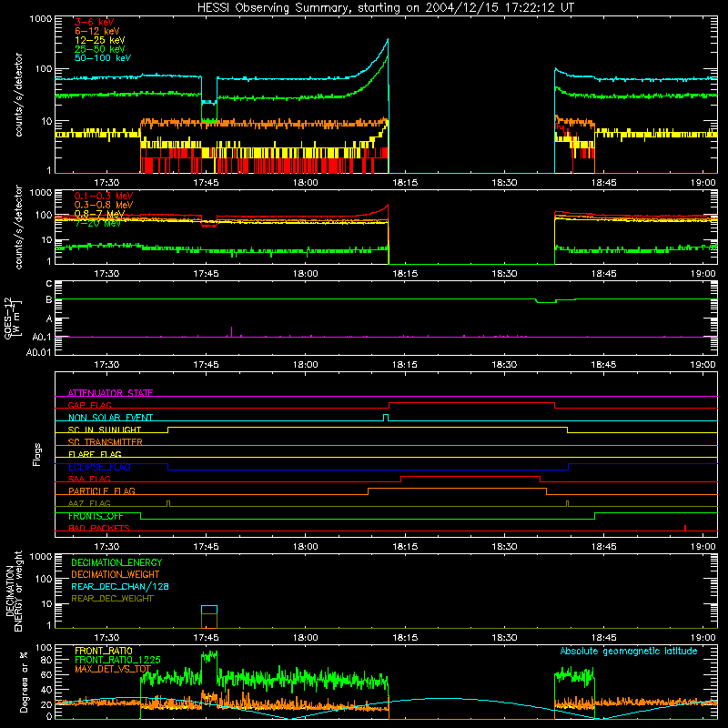Viewport: 728px width, 728px height.
Task: Click the DECIMATION_WEIGHT legend entry
Action: (116, 574)
